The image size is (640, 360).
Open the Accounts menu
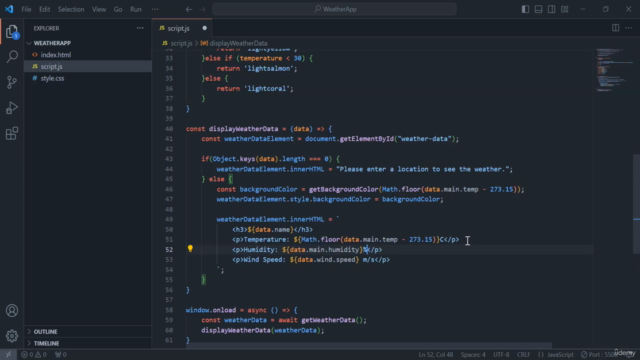click(12, 311)
